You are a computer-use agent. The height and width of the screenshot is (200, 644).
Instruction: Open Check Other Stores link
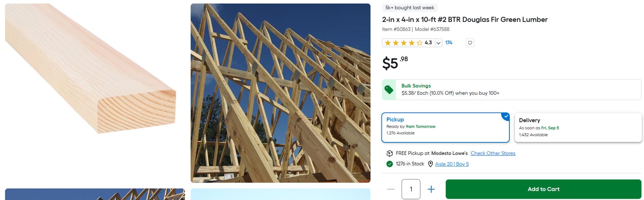[493, 153]
